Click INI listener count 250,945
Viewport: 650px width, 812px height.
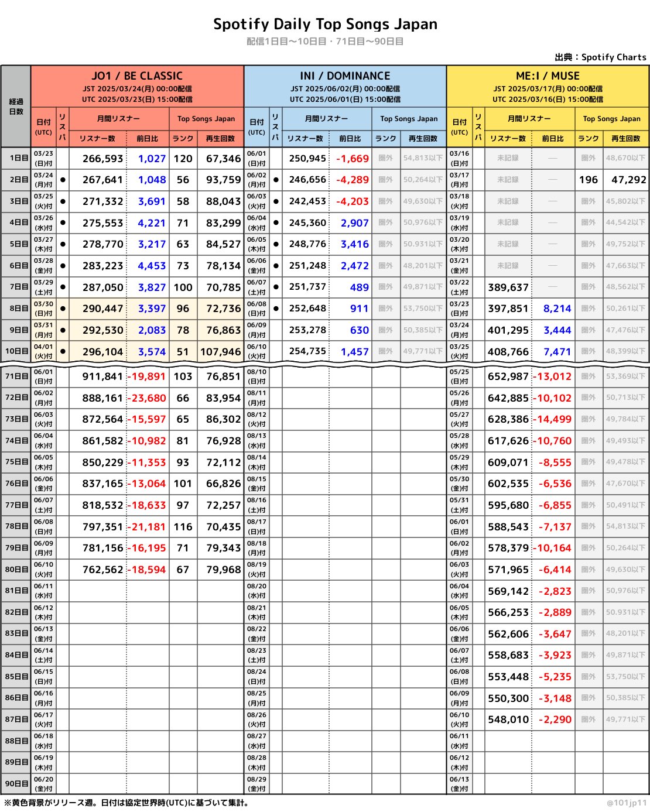click(x=307, y=159)
